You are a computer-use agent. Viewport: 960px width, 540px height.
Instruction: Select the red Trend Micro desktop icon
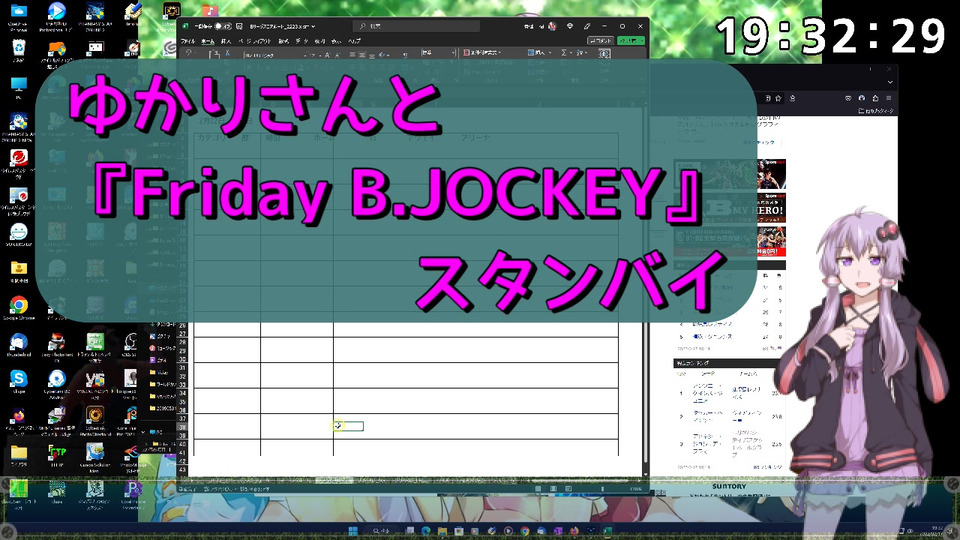point(18,162)
